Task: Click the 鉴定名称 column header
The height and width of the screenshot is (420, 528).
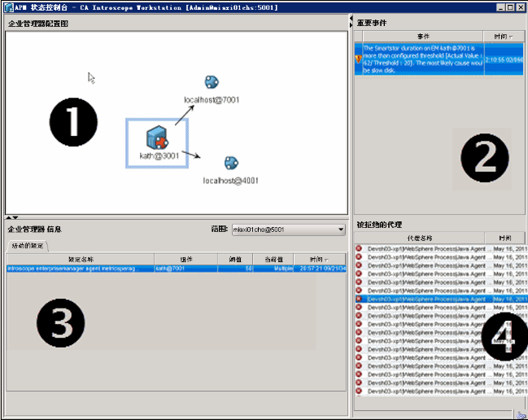Action: tap(81, 260)
